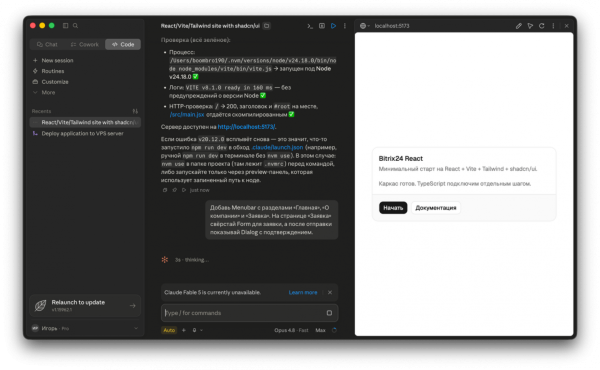Click the Max effort selector

[x=320, y=330]
